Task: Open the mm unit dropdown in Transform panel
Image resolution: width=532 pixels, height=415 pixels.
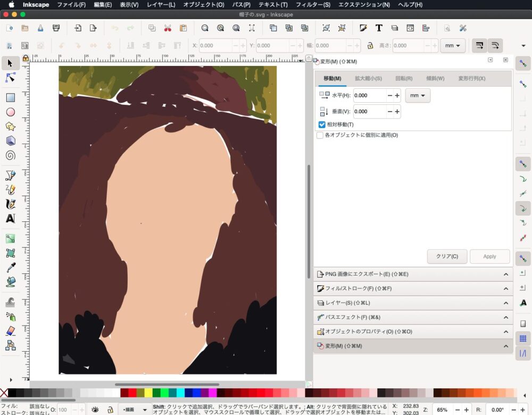Action: pos(418,96)
